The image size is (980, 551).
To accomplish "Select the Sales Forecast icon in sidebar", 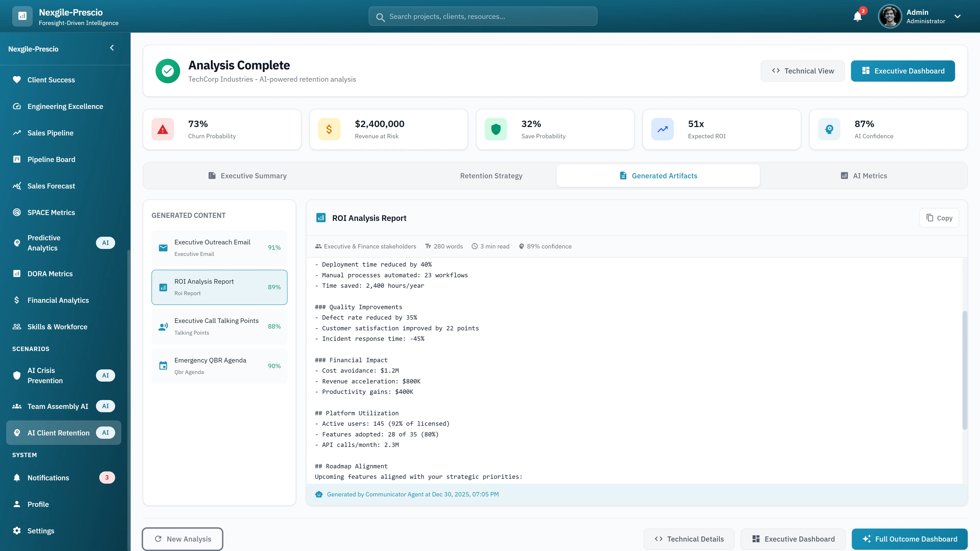I will pyautogui.click(x=17, y=186).
